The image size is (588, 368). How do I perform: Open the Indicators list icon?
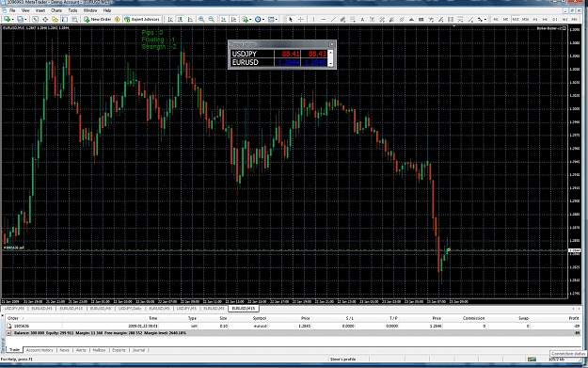pos(245,19)
